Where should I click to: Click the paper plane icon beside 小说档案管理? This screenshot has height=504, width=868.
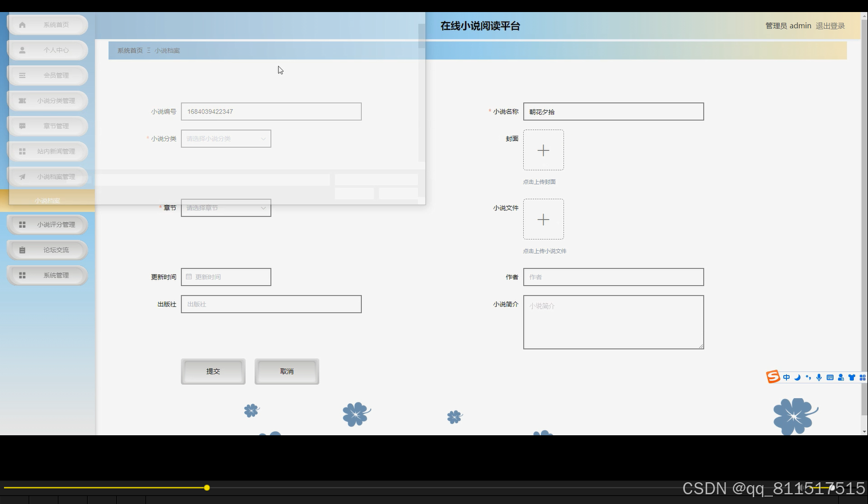[22, 176]
